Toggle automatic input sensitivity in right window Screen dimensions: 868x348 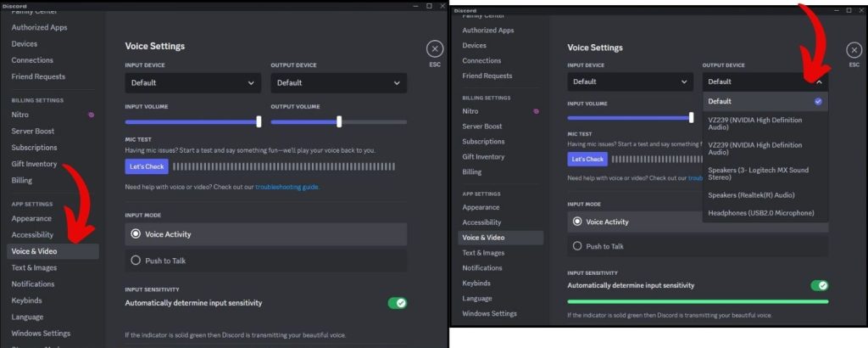point(820,285)
